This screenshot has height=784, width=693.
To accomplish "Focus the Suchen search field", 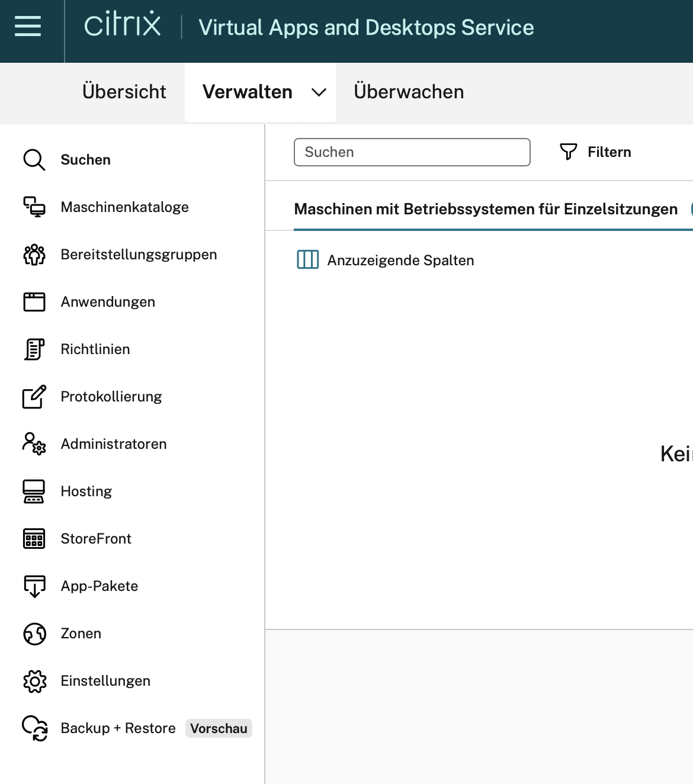I will coord(412,152).
